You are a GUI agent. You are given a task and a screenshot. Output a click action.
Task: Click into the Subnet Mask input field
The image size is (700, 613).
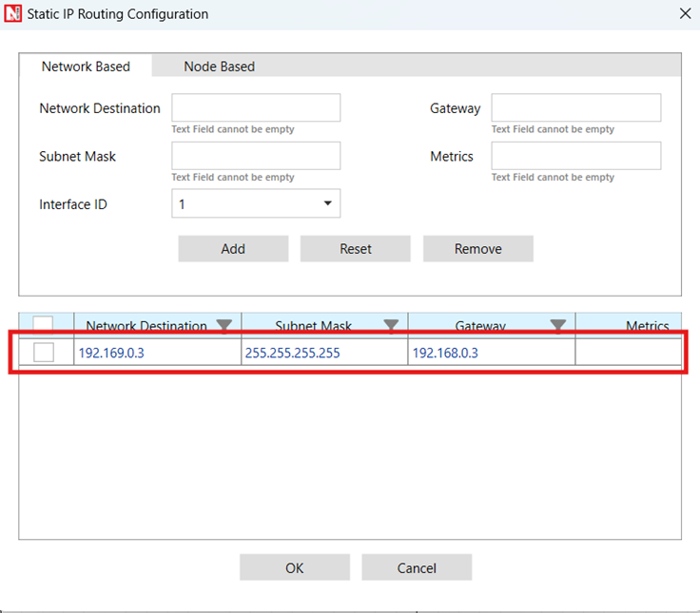(x=256, y=156)
